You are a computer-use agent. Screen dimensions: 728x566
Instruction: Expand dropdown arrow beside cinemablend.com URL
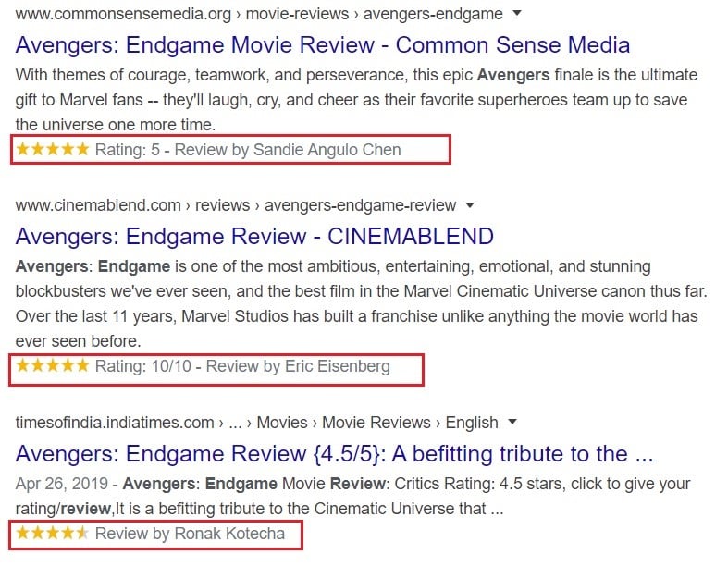point(470,204)
